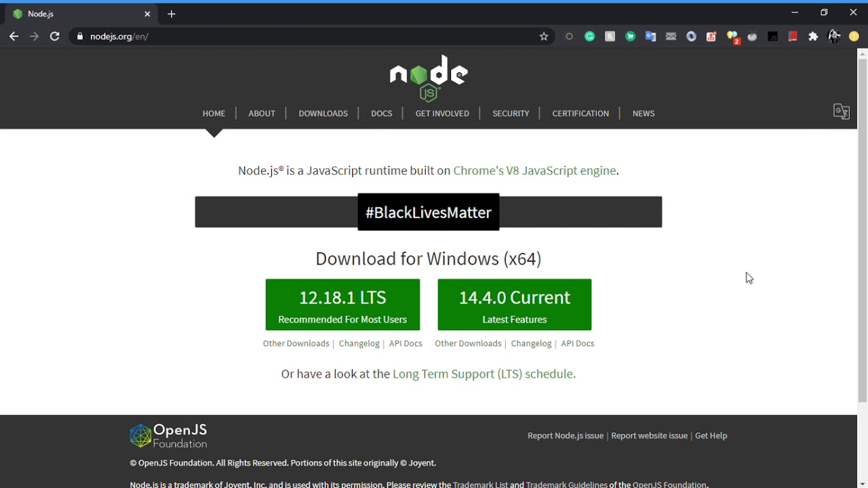
Task: Open the blue ring extension icon
Action: 692,37
